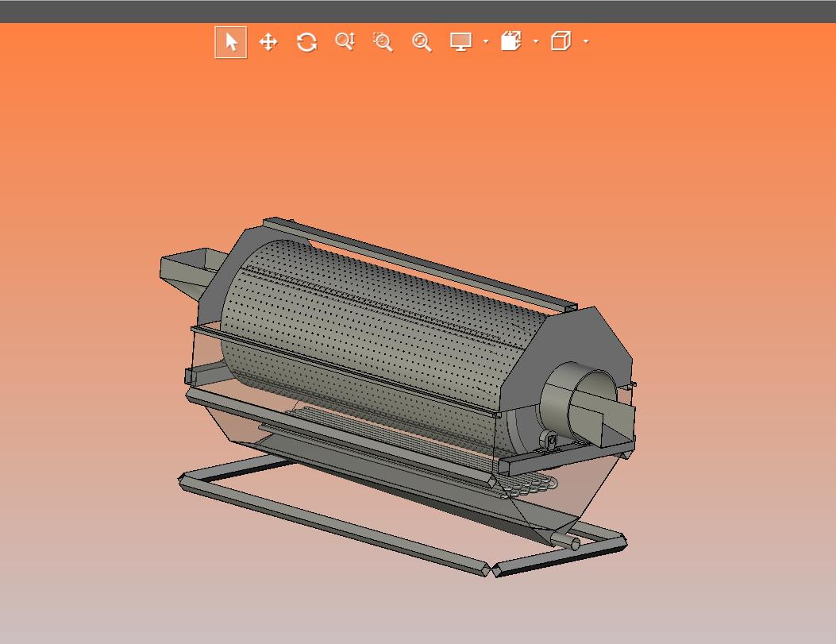Select the Zoom in/out tool
Screen dimensions: 836x644
click(345, 42)
